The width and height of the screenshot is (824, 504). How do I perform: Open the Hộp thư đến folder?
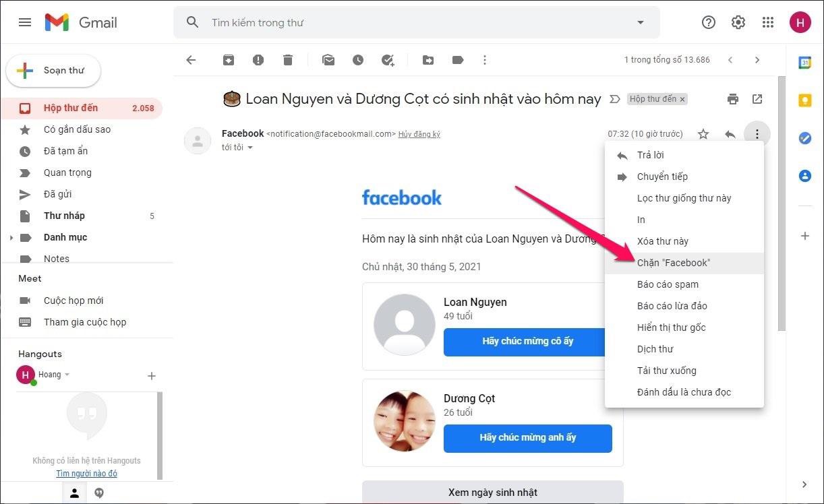[x=82, y=108]
